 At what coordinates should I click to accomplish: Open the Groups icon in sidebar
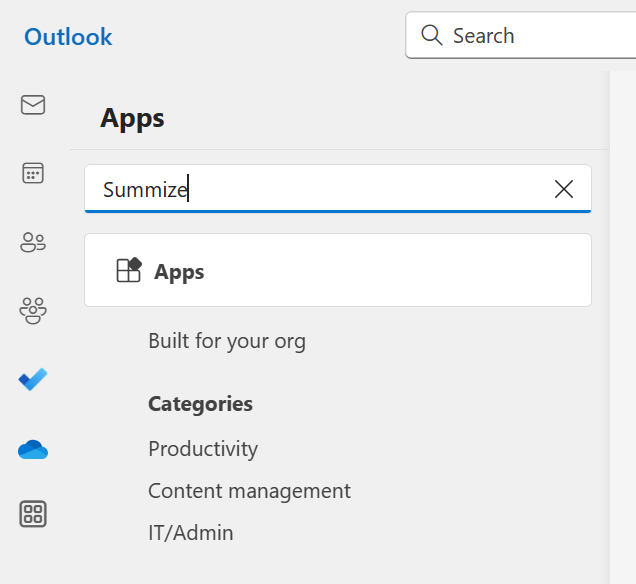(x=33, y=311)
